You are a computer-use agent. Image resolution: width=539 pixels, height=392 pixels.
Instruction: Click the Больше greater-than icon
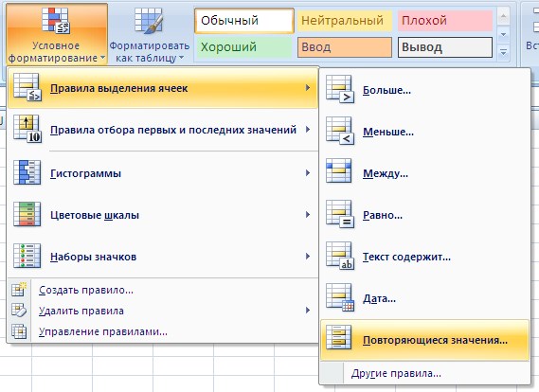(x=340, y=89)
